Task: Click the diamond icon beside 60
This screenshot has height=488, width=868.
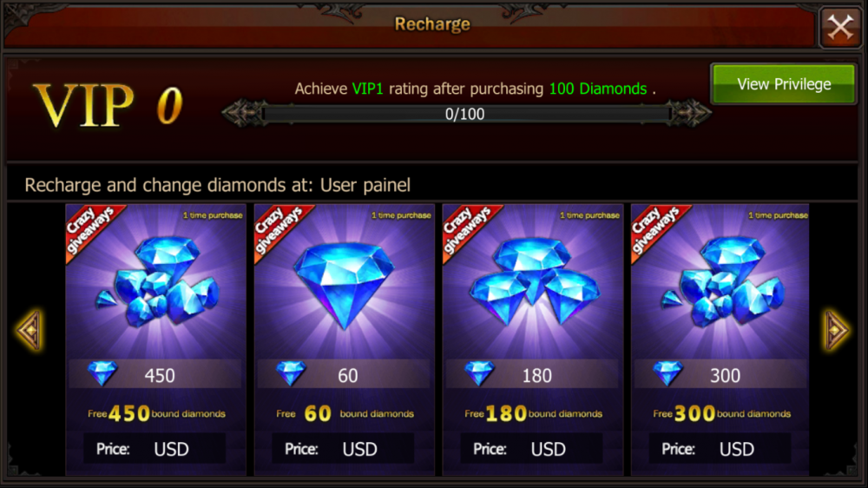Action: 291,373
